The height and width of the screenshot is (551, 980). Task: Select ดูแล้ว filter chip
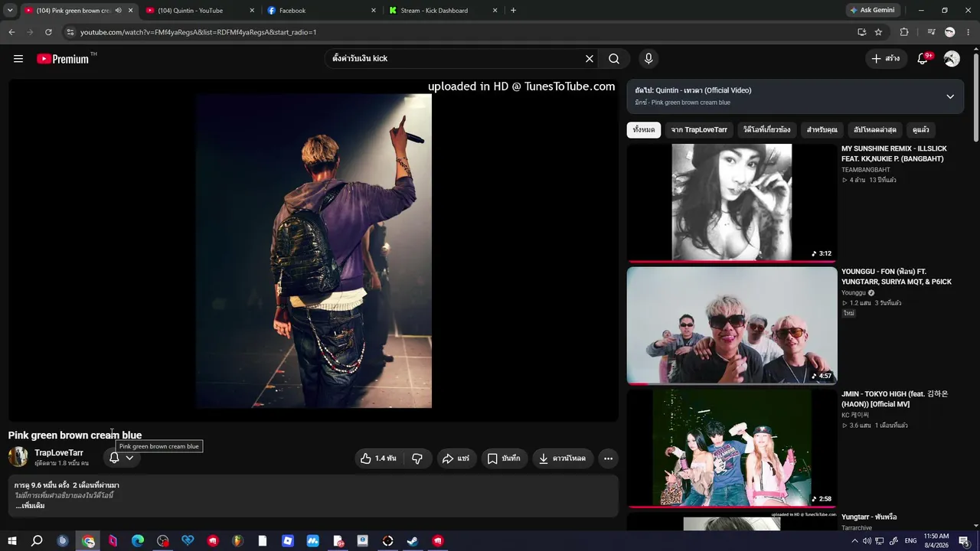tap(920, 130)
